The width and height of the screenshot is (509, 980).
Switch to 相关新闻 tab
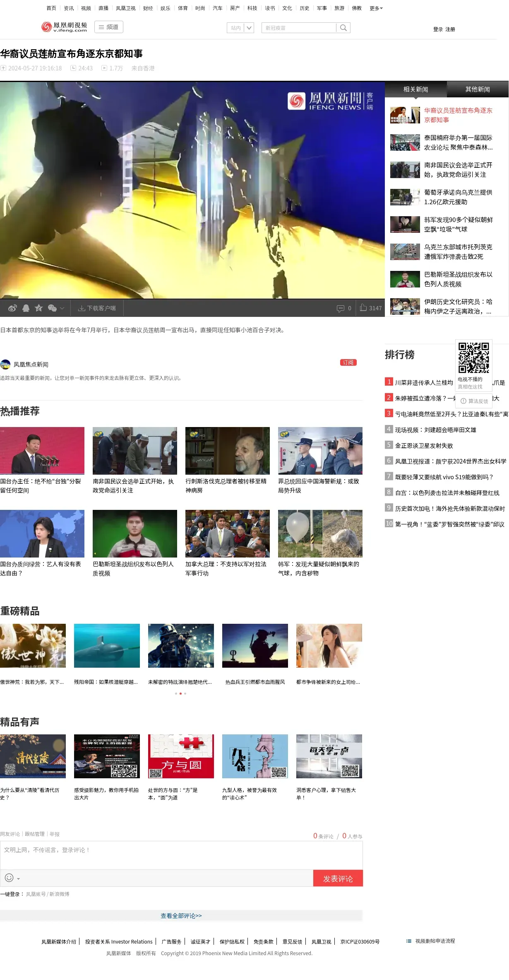coord(416,89)
